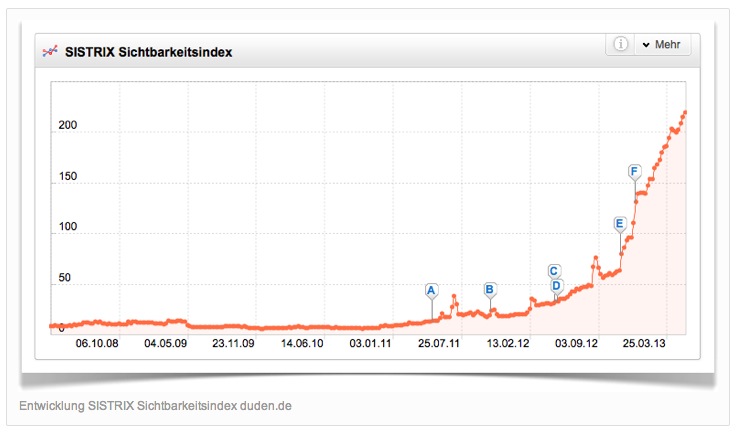The image size is (737, 434).
Task: Select the 14.06.10 axis date
Action: coord(301,343)
